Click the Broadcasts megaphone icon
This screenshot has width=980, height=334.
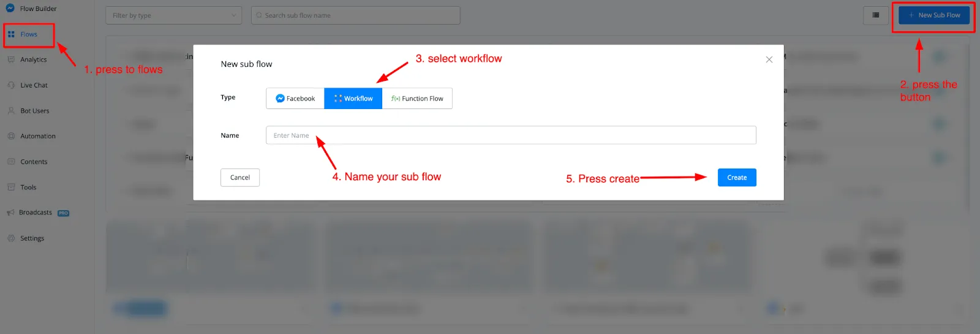pos(10,213)
